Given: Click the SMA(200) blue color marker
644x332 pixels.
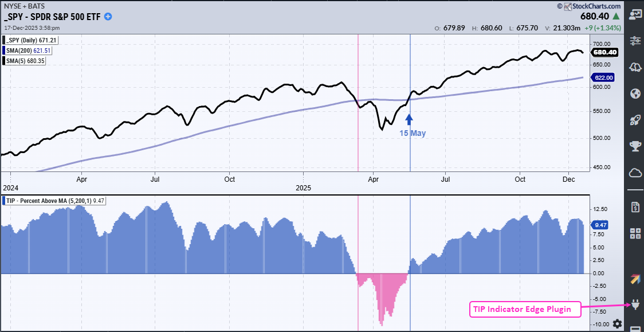Looking at the screenshot, I should pos(3,50).
